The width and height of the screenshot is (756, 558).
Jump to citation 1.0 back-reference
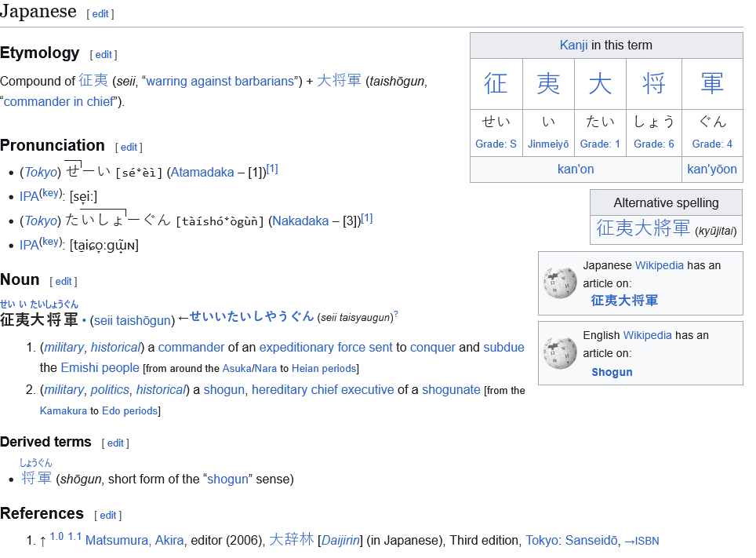coord(56,537)
